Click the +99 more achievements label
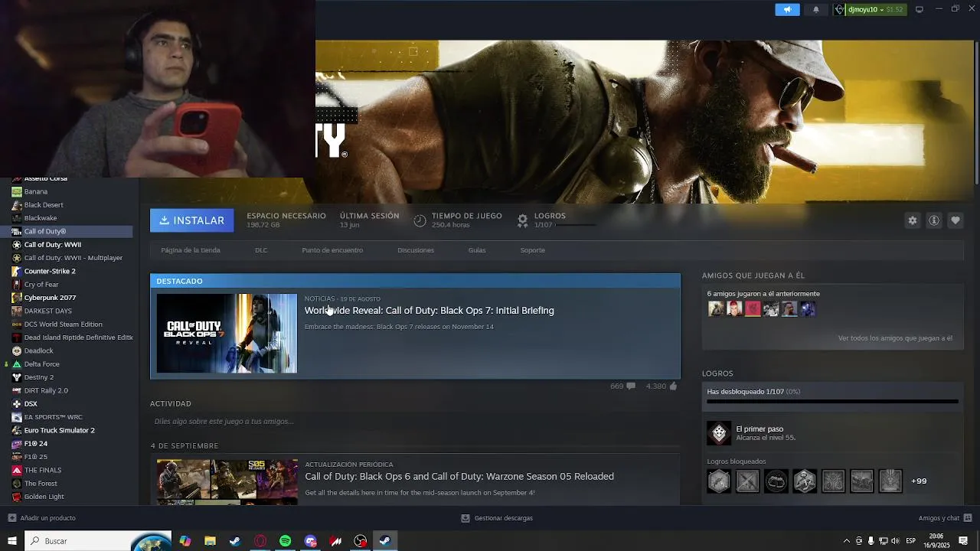The image size is (980, 551). pos(919,481)
